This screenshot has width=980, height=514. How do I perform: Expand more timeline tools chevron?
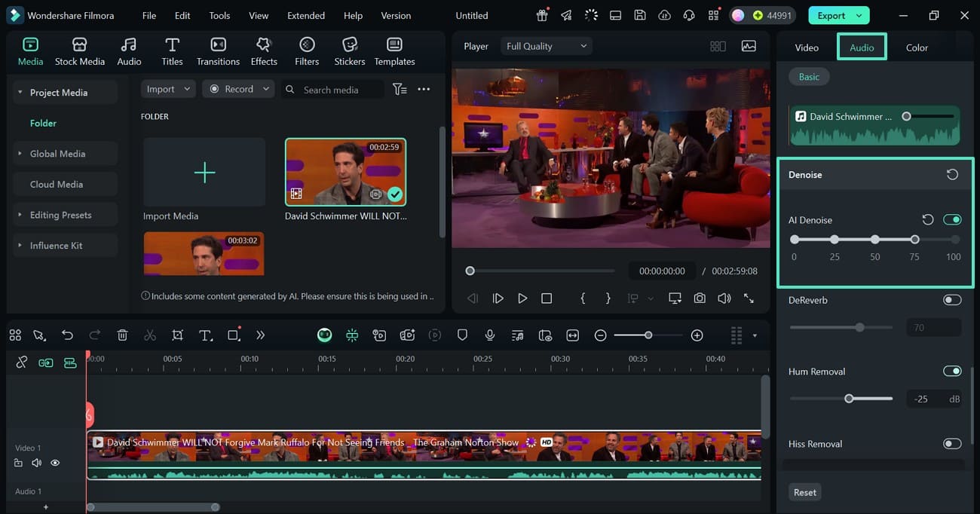tap(261, 335)
